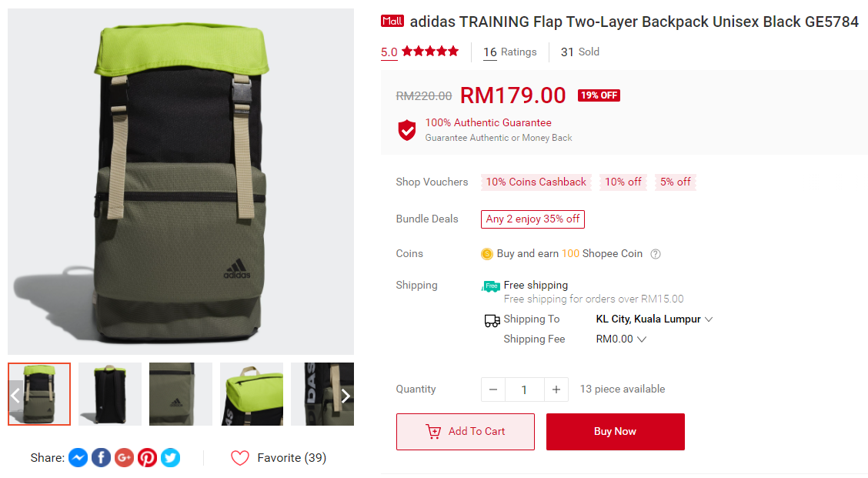
Task: Share product on Pinterest
Action: point(147,457)
